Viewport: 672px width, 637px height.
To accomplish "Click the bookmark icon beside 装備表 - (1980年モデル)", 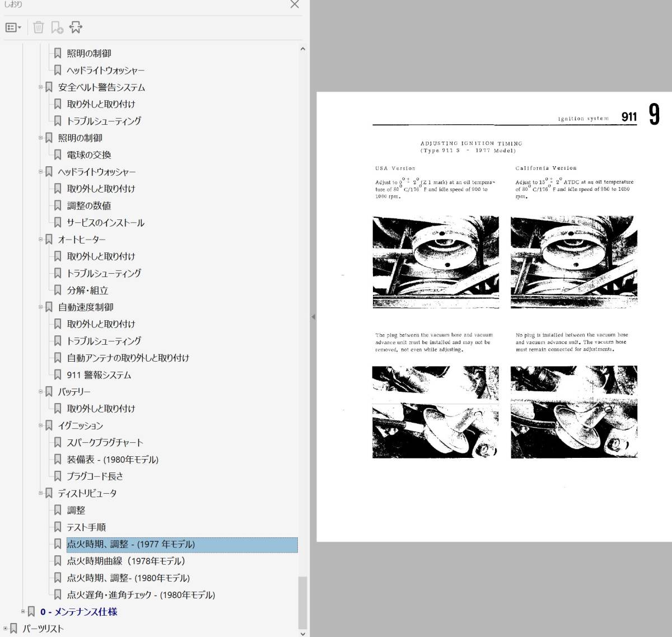I will pos(57,459).
